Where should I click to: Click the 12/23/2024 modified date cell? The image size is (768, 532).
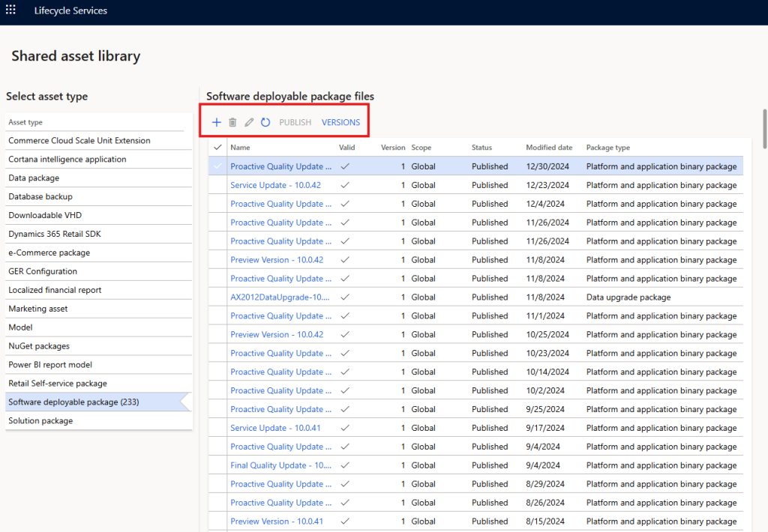coord(547,185)
